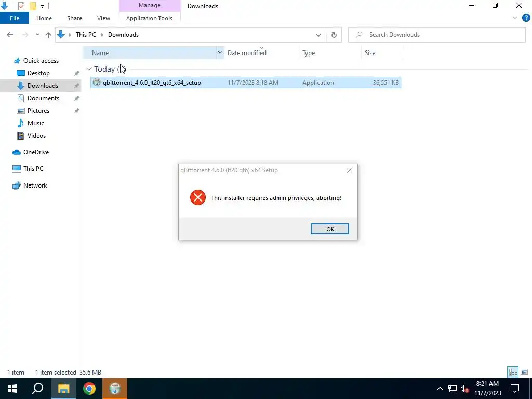Expand the ribbon with the chevron

(x=515, y=18)
